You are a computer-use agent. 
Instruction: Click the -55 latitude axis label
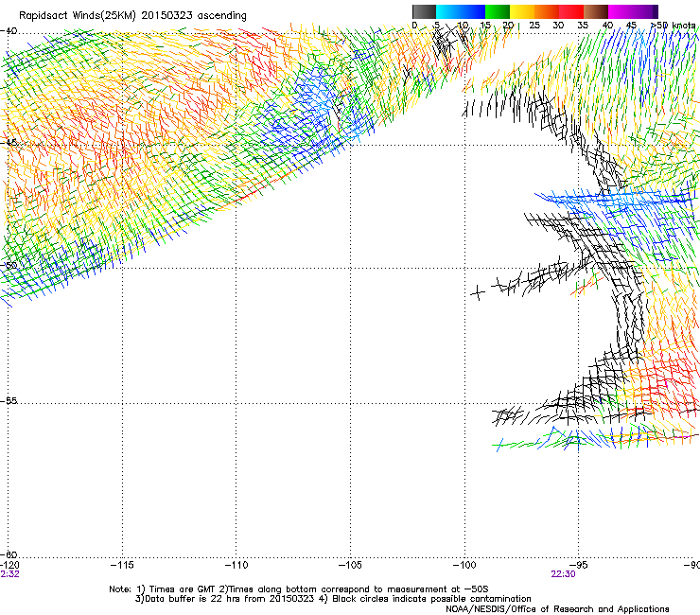click(x=9, y=400)
